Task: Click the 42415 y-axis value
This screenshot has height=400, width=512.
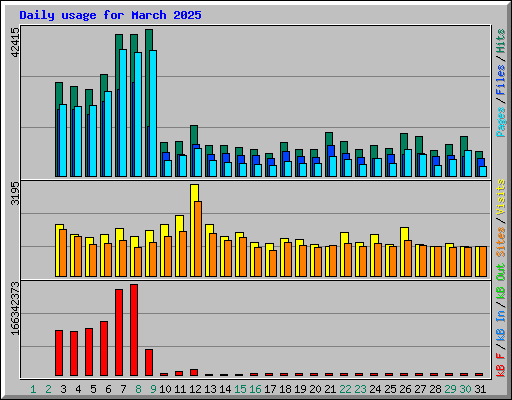Action: [15, 42]
